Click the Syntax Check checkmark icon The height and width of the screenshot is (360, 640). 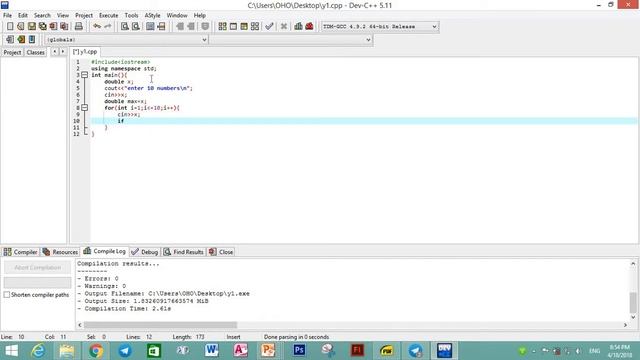click(269, 27)
